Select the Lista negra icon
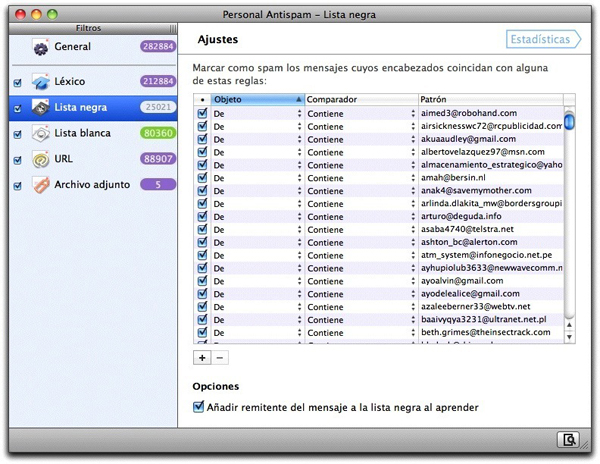 [x=41, y=107]
